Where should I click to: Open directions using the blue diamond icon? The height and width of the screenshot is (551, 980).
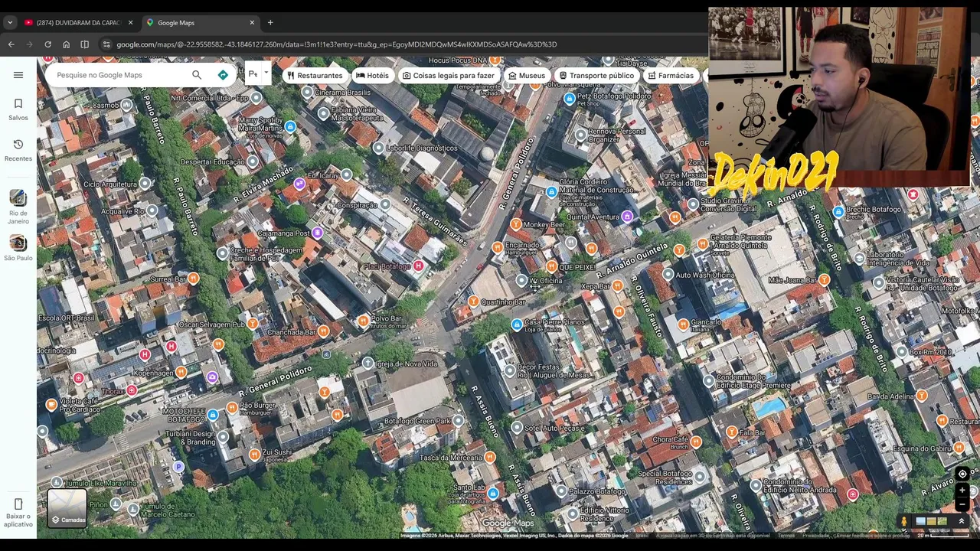[223, 75]
